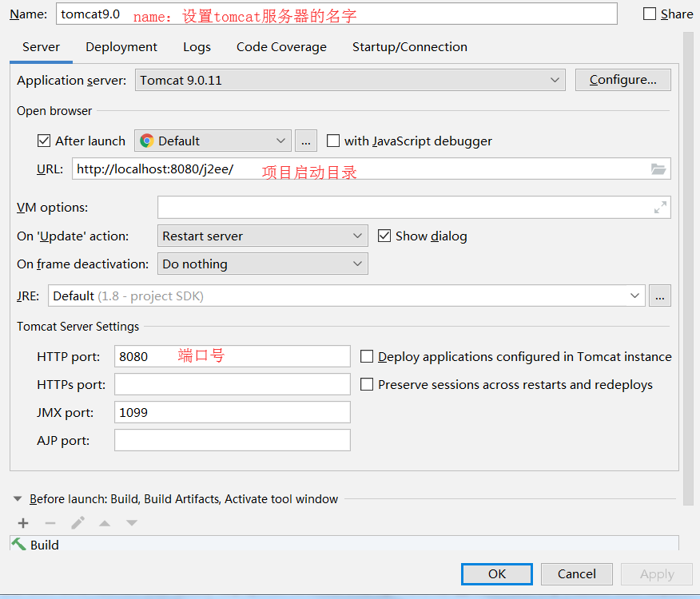Uncheck Show dialog checkbox
Viewport: 700px width, 599px height.
[384, 236]
